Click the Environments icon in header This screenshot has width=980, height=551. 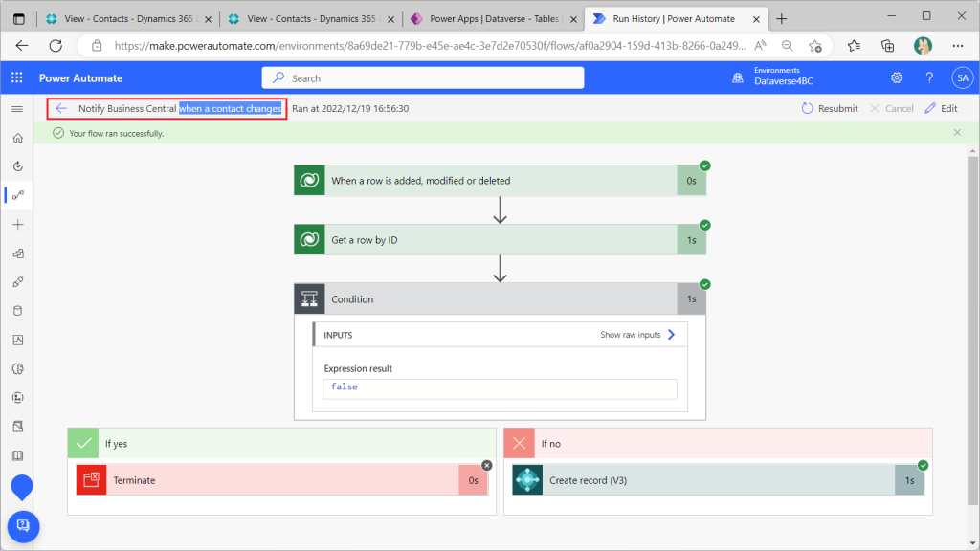point(738,77)
